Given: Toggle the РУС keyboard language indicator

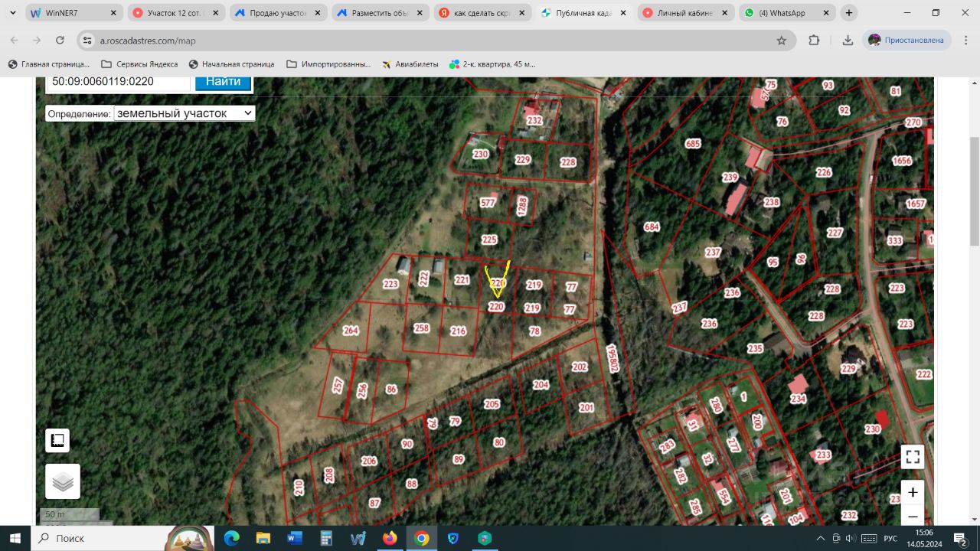Looking at the screenshot, I should click(x=890, y=538).
